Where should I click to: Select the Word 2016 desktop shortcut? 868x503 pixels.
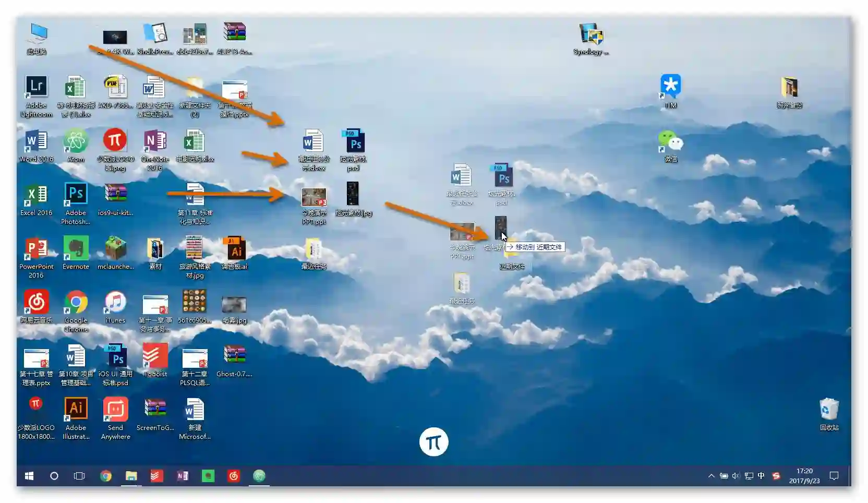(37, 146)
